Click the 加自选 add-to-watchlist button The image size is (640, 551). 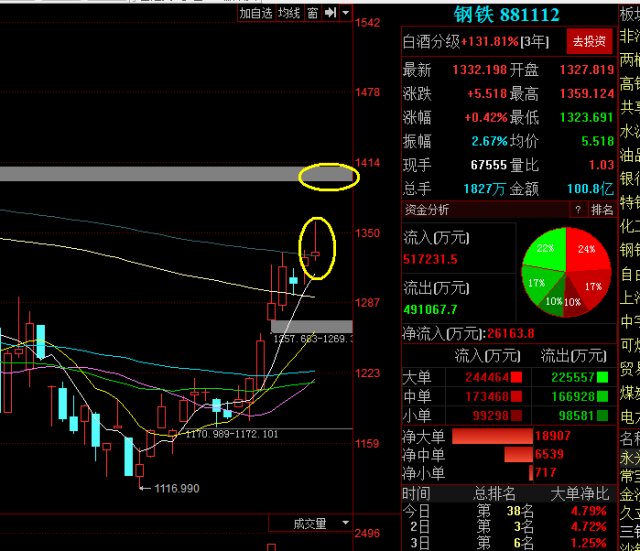click(256, 13)
